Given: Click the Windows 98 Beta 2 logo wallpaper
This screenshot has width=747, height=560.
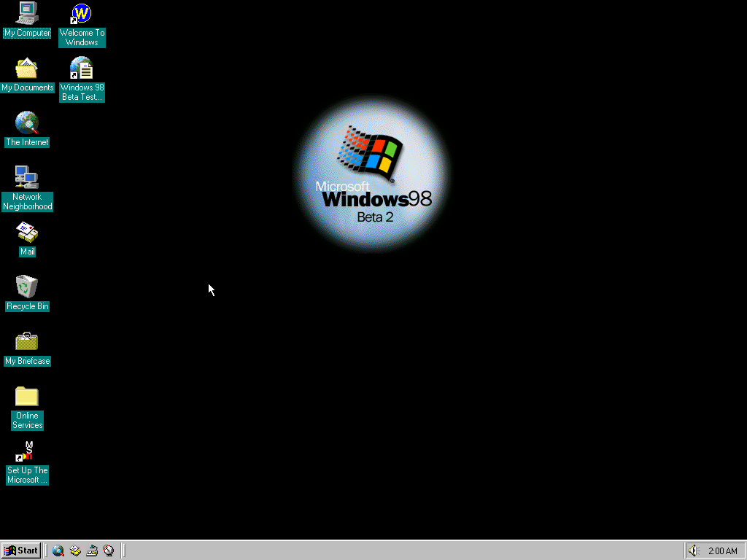Looking at the screenshot, I should click(373, 174).
